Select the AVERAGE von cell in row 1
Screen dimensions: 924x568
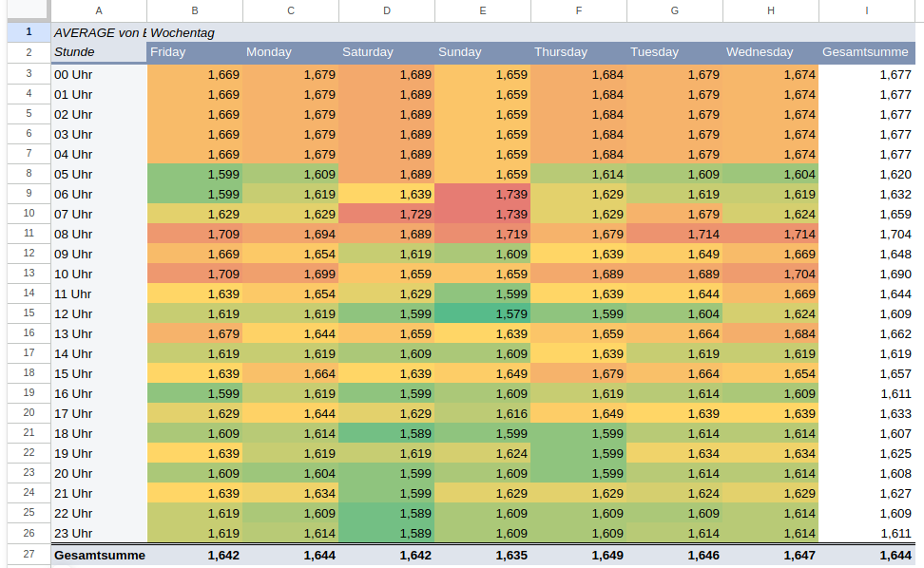(x=99, y=32)
